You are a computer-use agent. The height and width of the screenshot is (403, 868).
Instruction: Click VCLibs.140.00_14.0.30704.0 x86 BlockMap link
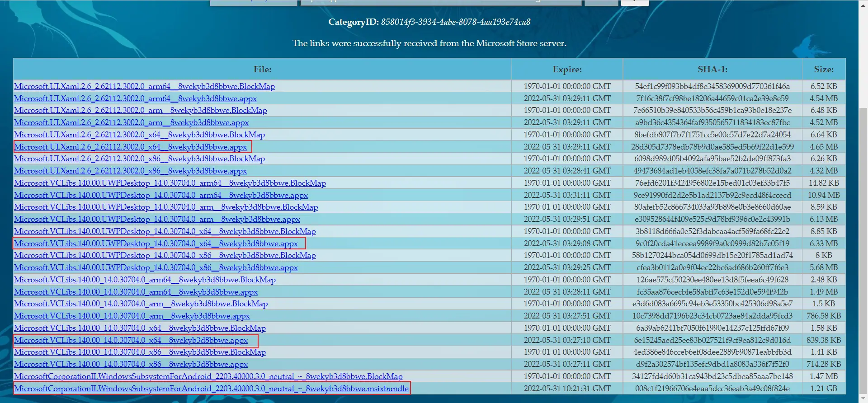[x=140, y=352]
